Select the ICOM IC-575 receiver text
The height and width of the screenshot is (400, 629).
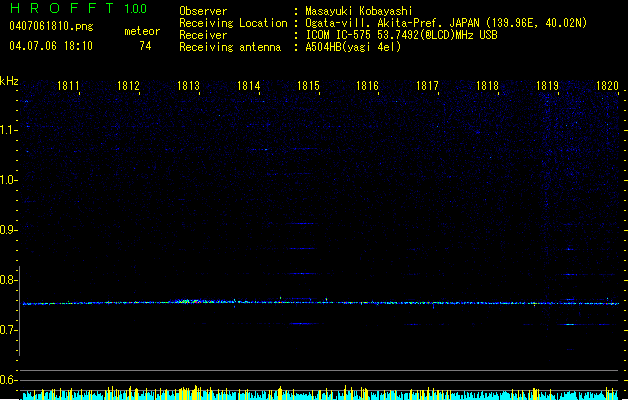pyautogui.click(x=402, y=35)
